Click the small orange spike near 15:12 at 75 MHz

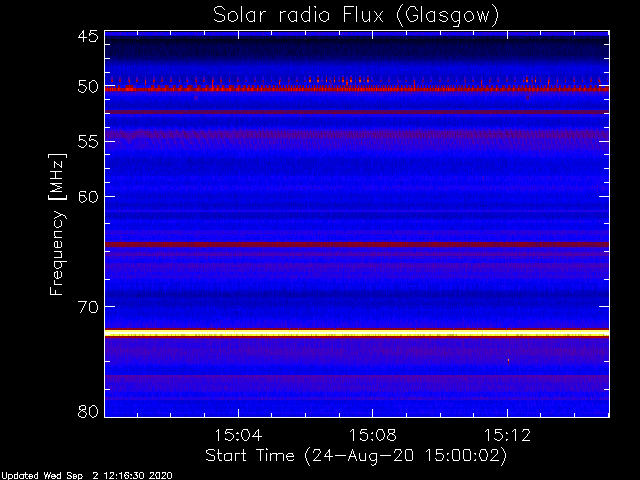coord(508,360)
